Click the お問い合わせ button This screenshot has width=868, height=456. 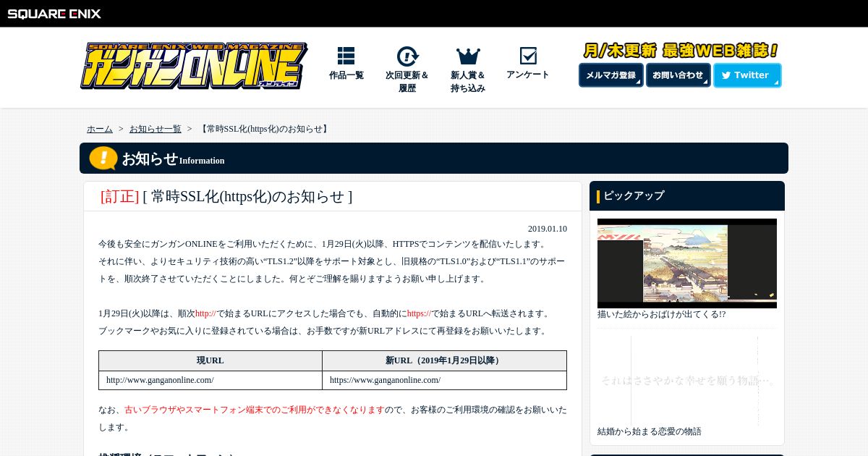pos(678,75)
